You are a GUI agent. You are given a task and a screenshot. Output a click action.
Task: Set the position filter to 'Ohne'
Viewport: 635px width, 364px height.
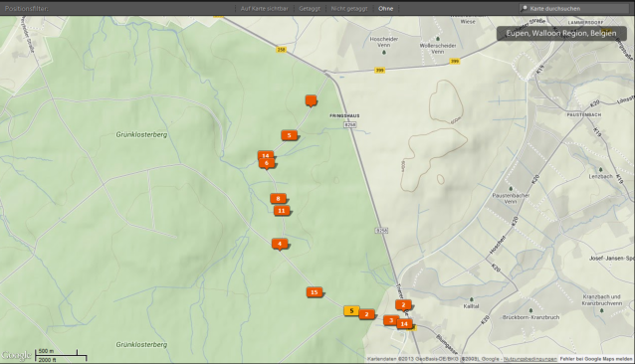coord(385,9)
